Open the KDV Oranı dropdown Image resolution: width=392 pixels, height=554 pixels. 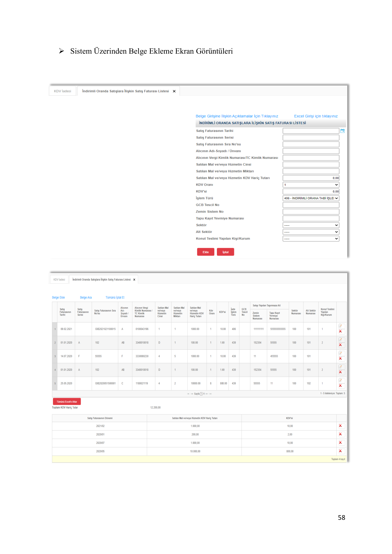coord(311,185)
